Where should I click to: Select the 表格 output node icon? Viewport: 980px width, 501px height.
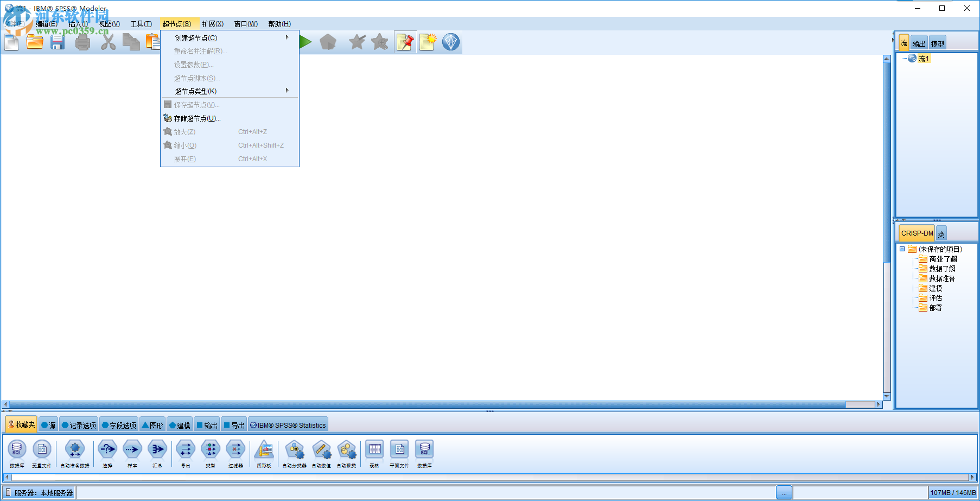tap(375, 451)
